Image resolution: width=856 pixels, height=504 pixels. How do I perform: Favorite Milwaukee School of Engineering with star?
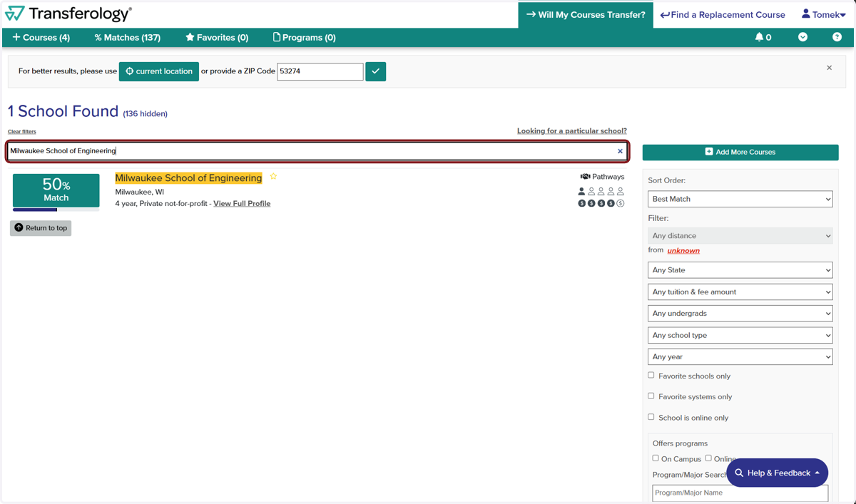273,176
